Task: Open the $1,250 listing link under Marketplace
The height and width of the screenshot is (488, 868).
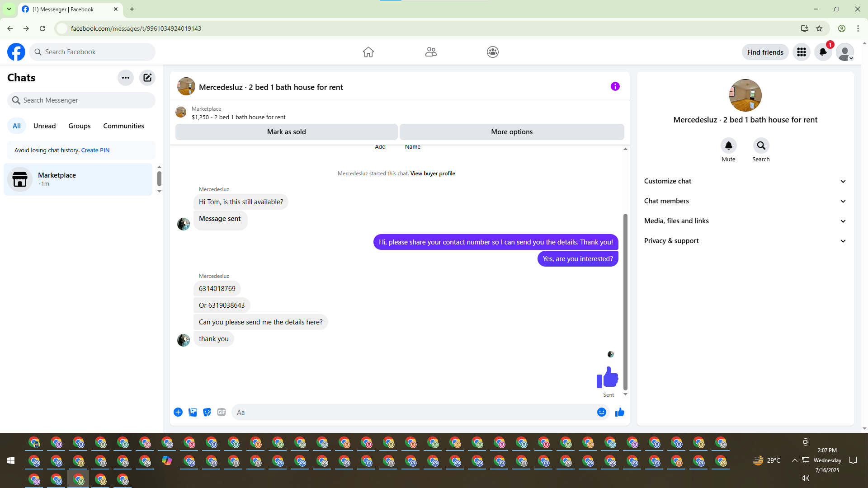Action: click(238, 117)
